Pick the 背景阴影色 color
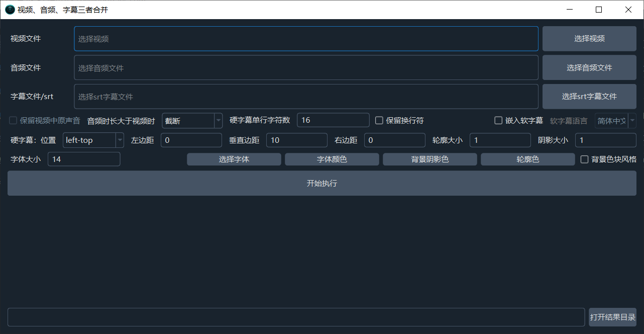 [430, 159]
